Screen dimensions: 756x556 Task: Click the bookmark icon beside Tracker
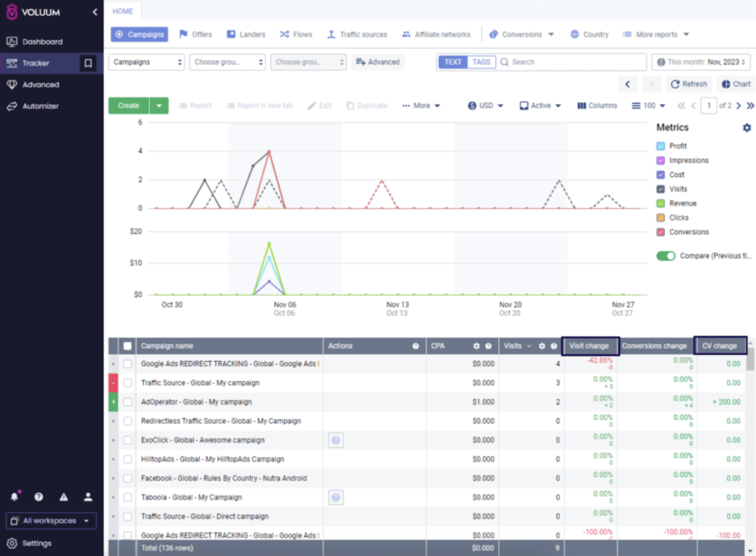pos(88,64)
